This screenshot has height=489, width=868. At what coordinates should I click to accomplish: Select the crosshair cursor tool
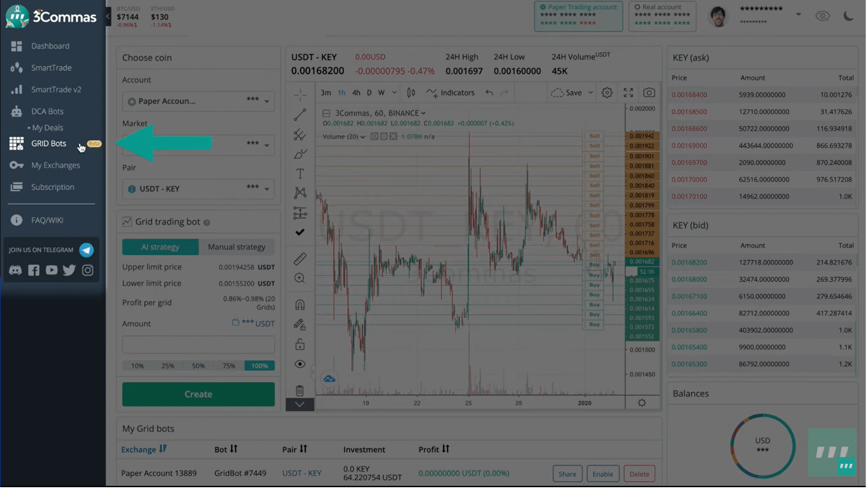pyautogui.click(x=300, y=95)
